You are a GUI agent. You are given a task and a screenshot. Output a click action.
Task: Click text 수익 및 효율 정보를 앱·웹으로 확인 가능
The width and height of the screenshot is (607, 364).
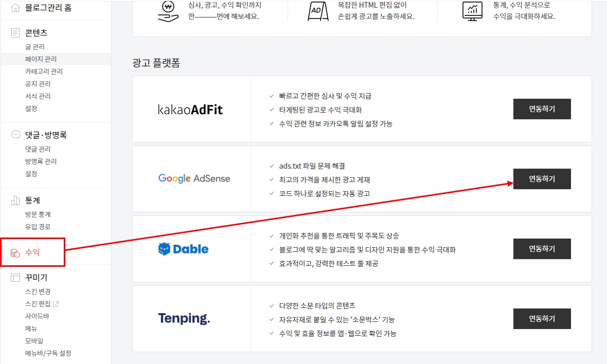pos(337,334)
